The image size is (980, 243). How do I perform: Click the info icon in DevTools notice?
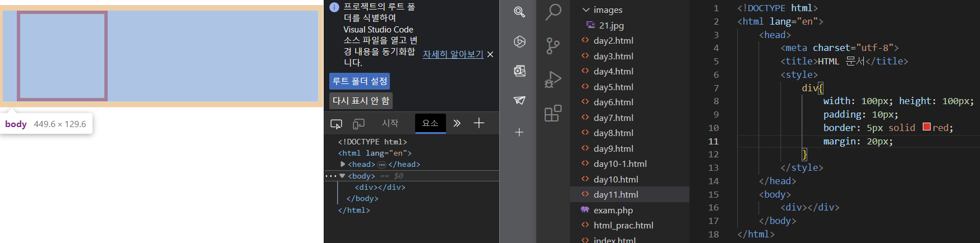334,7
